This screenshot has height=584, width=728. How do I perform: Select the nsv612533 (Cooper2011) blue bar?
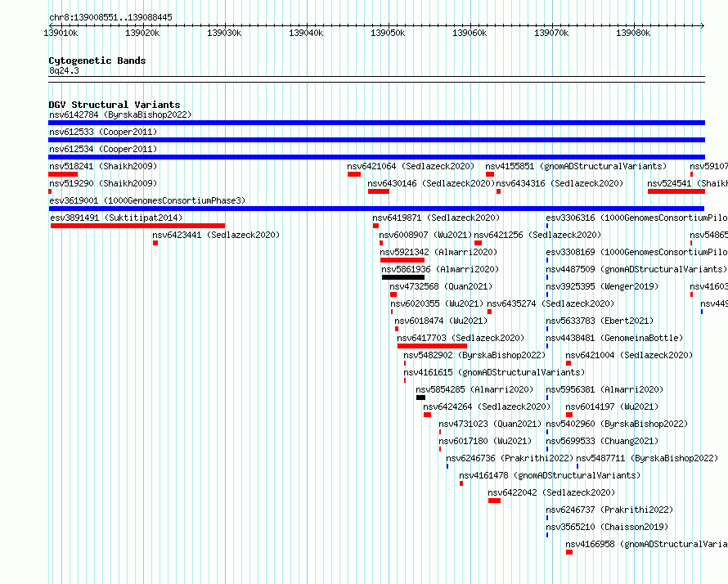(376, 140)
